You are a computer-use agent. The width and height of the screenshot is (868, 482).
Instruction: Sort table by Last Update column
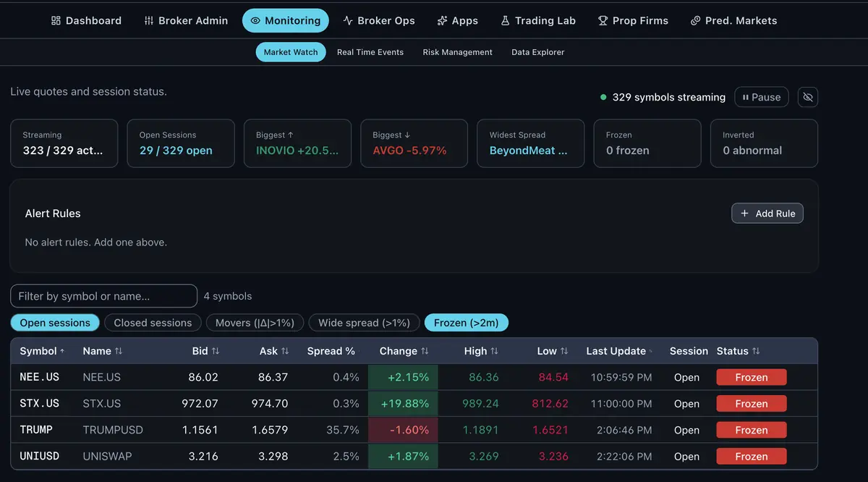[x=619, y=351]
